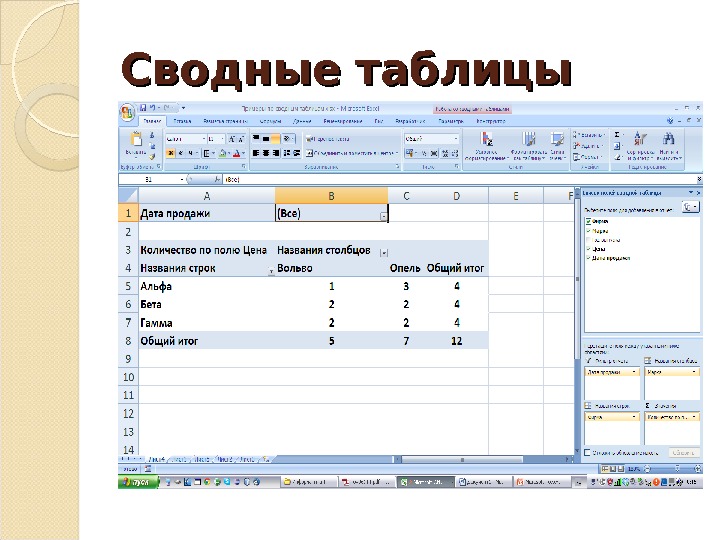Image resolution: width=720 pixels, height=540 pixels.
Task: Open the font name dropdown
Action: 204,139
